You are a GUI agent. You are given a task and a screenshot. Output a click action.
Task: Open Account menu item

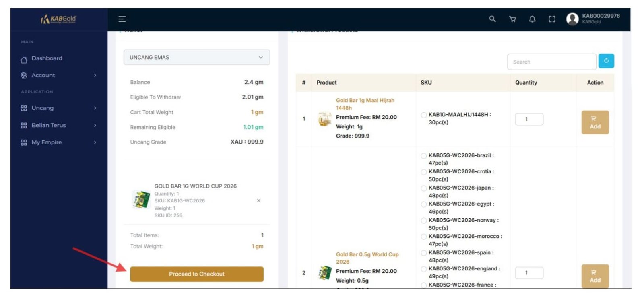tap(43, 75)
